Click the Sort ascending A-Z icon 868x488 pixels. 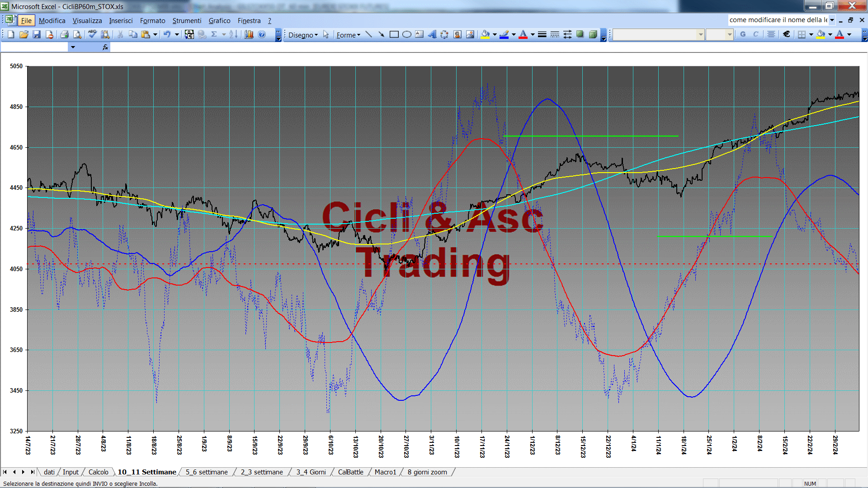pyautogui.click(x=233, y=34)
